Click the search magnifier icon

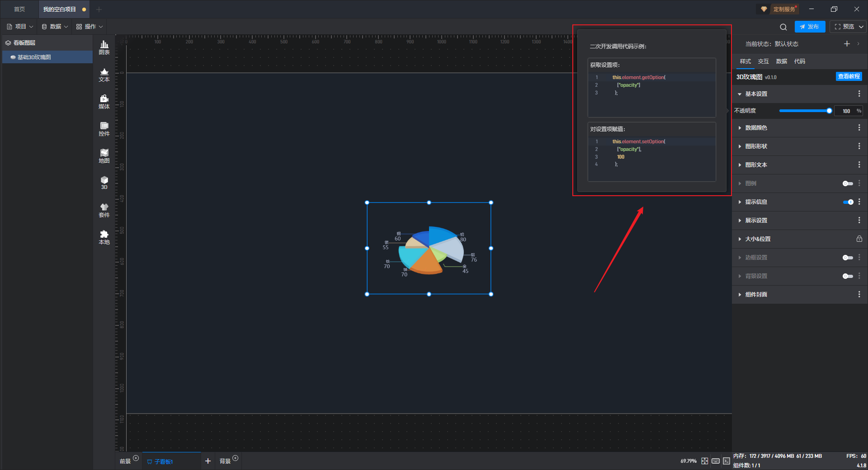783,27
